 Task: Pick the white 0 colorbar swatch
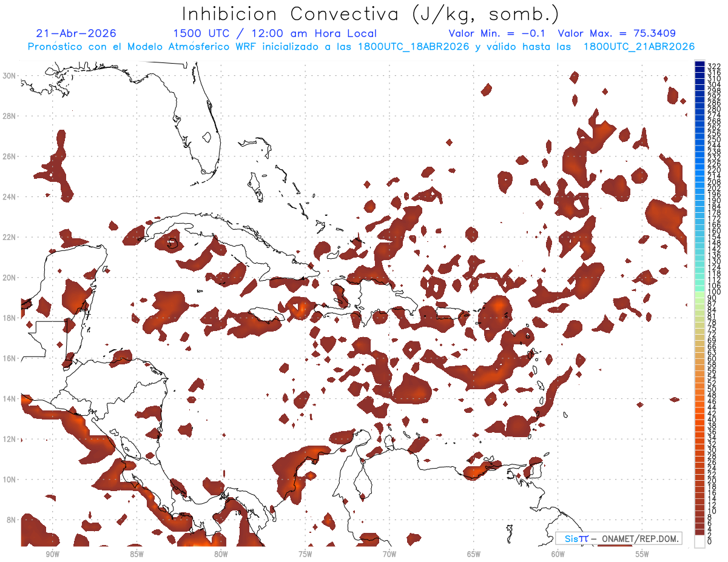(699, 541)
